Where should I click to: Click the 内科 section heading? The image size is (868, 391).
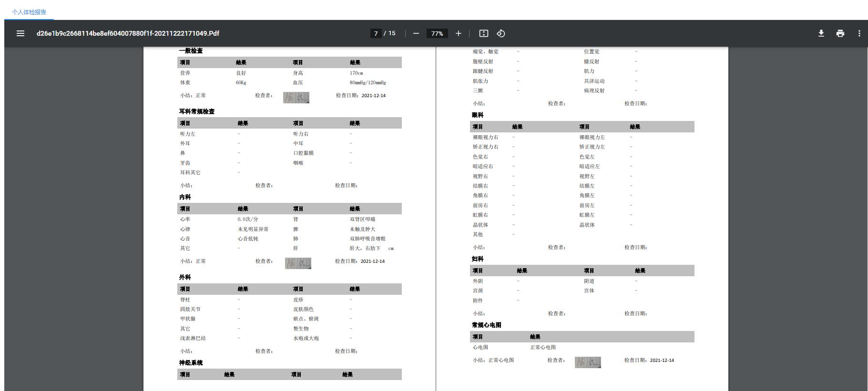point(185,197)
